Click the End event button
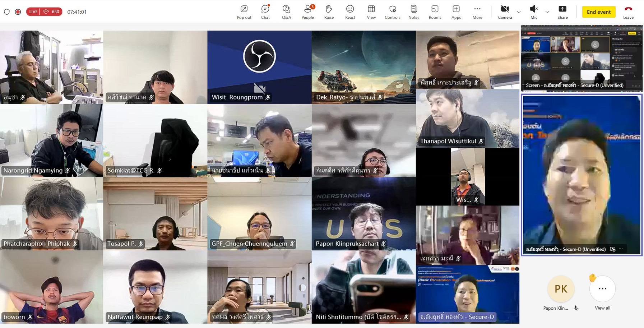644x328 pixels. pyautogui.click(x=598, y=12)
